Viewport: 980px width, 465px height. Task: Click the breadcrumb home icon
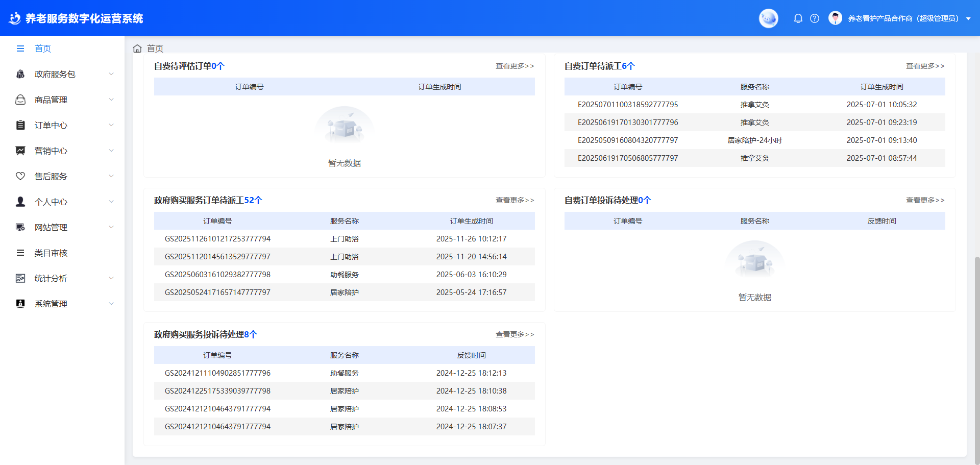(x=137, y=48)
